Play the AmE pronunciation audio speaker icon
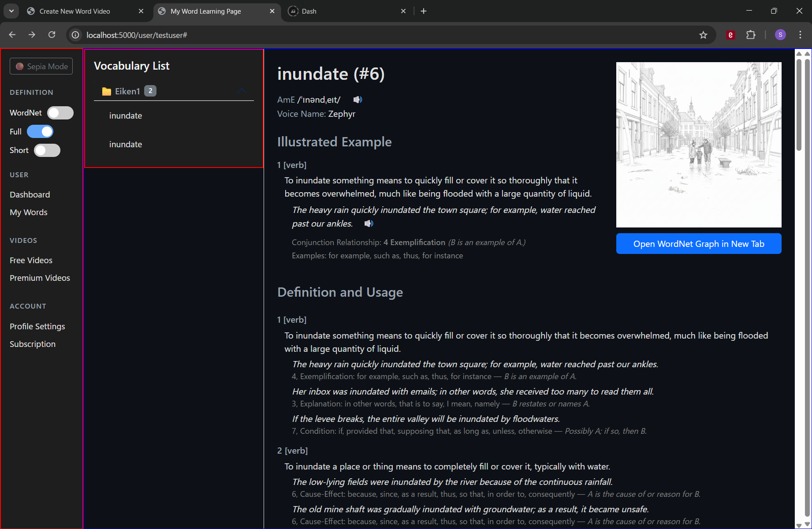The image size is (812, 529). [x=358, y=100]
